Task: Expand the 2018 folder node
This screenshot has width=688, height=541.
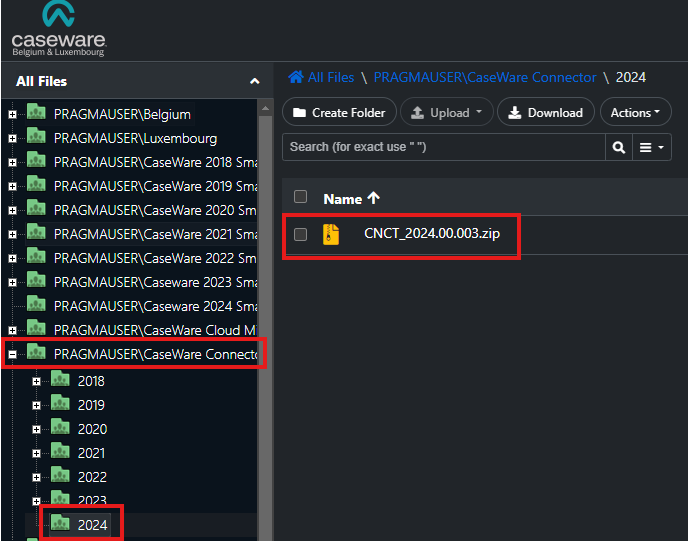Action: [37, 381]
